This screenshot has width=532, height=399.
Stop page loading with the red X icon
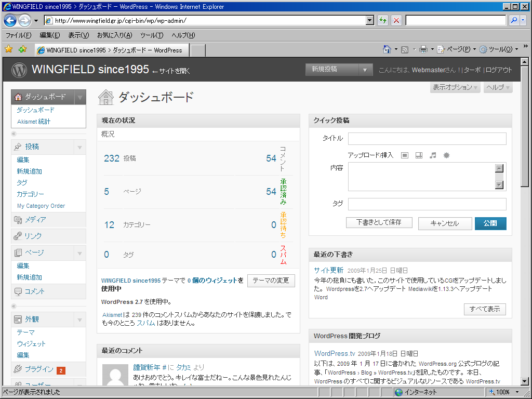click(396, 20)
